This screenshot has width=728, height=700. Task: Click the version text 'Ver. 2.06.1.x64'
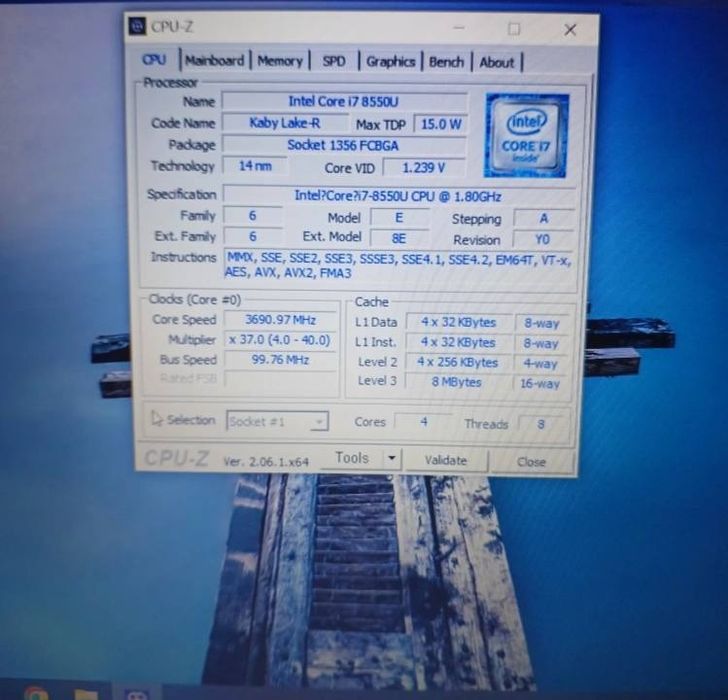pyautogui.click(x=266, y=462)
